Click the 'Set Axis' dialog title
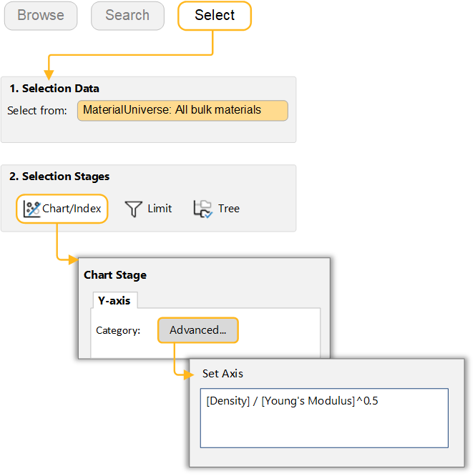This screenshot has width=475, height=476. coord(222,373)
